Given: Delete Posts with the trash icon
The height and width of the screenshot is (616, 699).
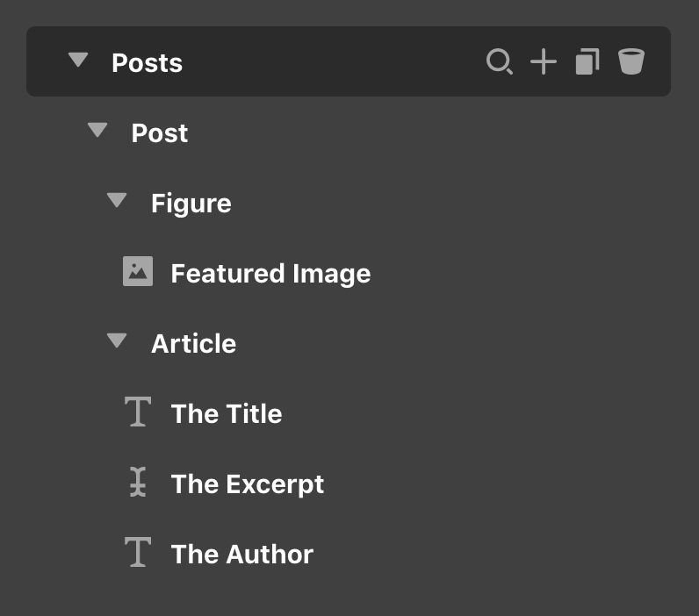Looking at the screenshot, I should coord(631,61).
